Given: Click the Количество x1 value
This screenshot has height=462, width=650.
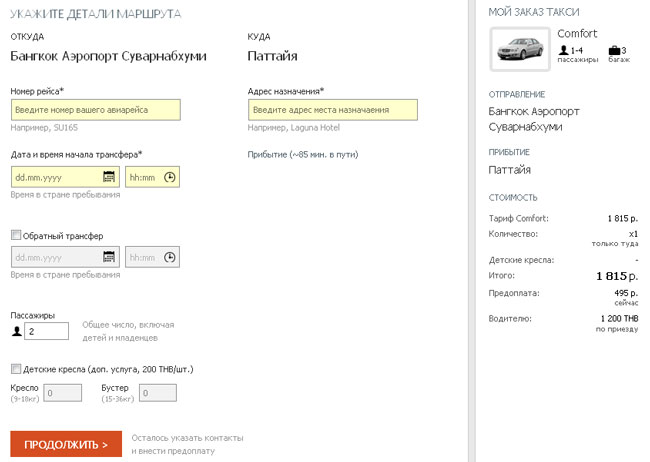Looking at the screenshot, I should click(x=633, y=234).
